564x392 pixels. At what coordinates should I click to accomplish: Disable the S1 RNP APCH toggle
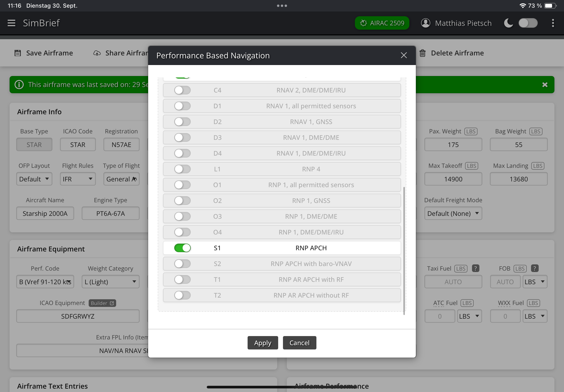[x=182, y=248]
